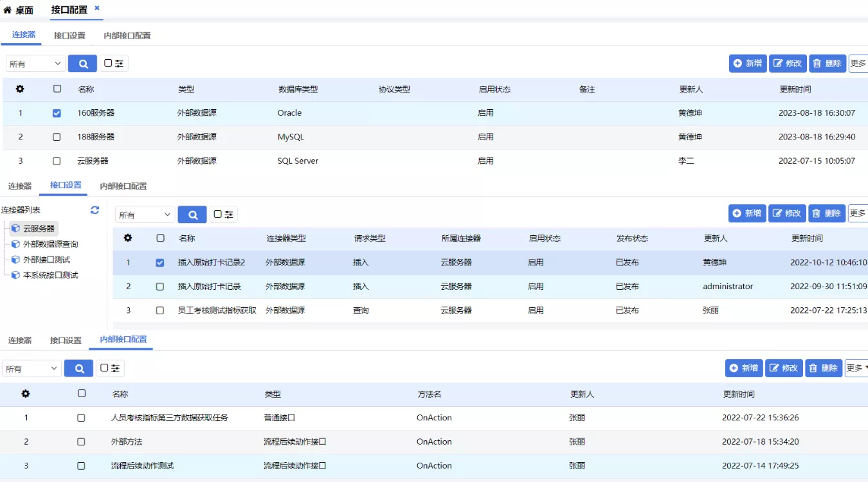
Task: Open the column settings gear in the 方法名 table header
Action: click(26, 393)
